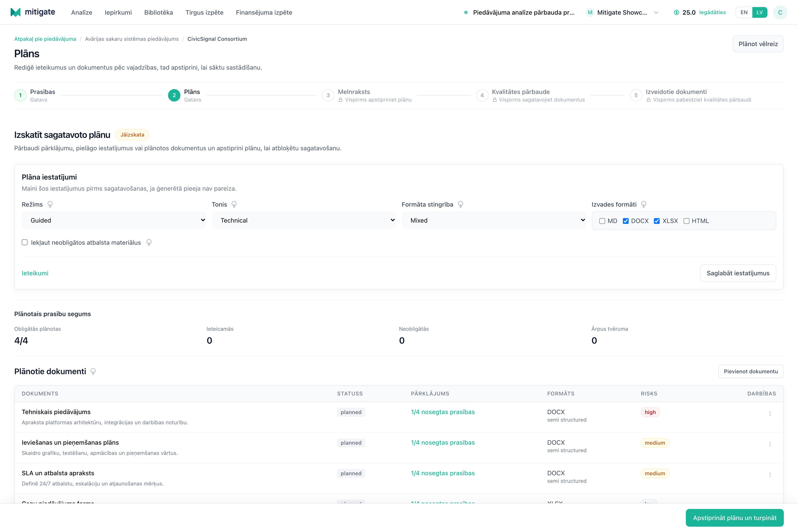
Task: Click the lightbulb hint beside Formāta stingrība
Action: 460,205
